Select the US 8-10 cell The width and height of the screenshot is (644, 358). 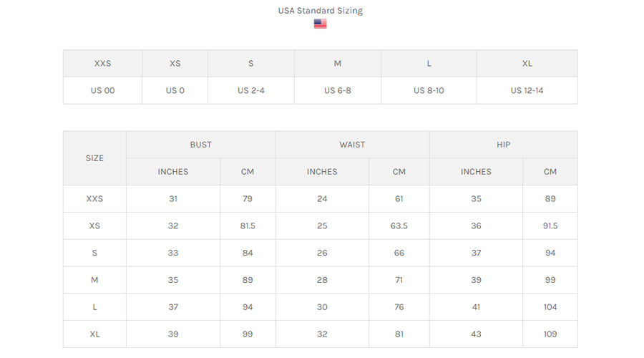pyautogui.click(x=429, y=91)
